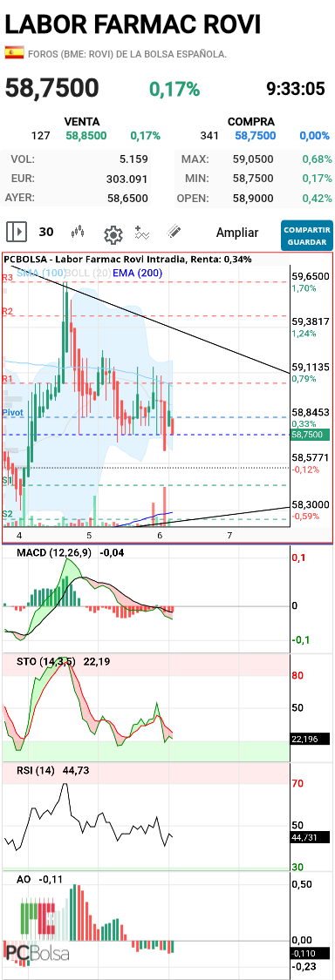Click the R1 resistance label

click(x=8, y=379)
